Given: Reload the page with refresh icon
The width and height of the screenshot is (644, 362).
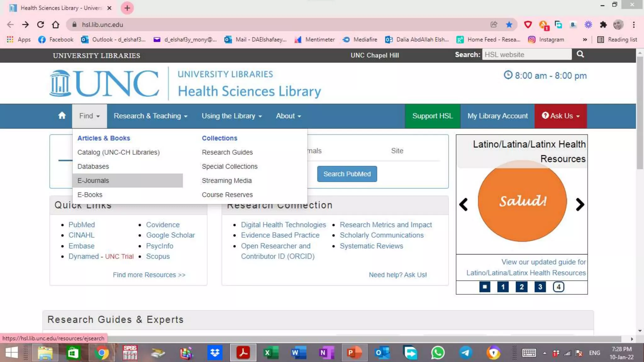Looking at the screenshot, I should coord(41,25).
